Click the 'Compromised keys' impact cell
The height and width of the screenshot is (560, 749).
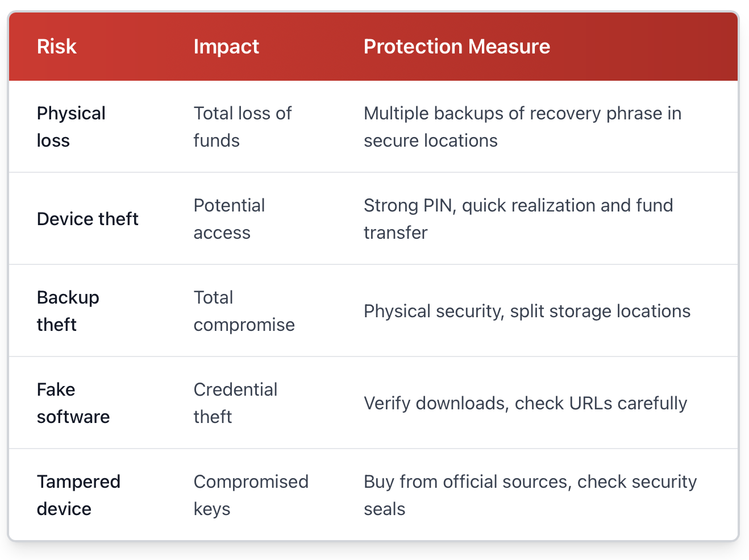(251, 495)
